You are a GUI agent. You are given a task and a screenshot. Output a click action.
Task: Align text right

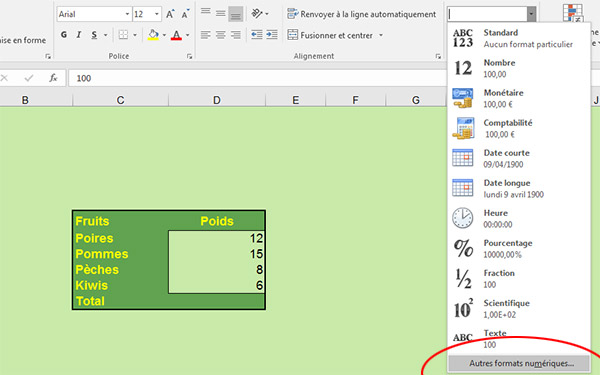(236, 35)
